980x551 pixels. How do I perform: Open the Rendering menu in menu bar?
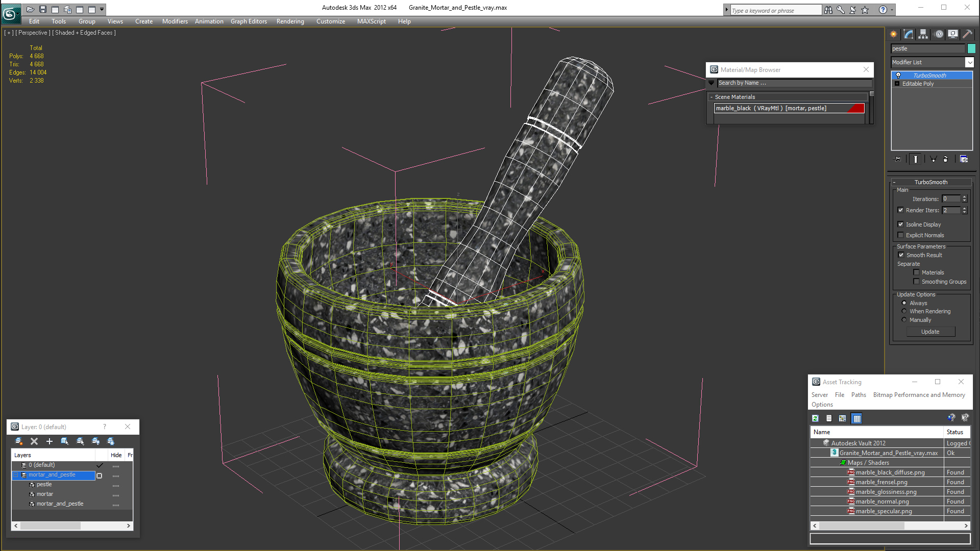click(290, 21)
